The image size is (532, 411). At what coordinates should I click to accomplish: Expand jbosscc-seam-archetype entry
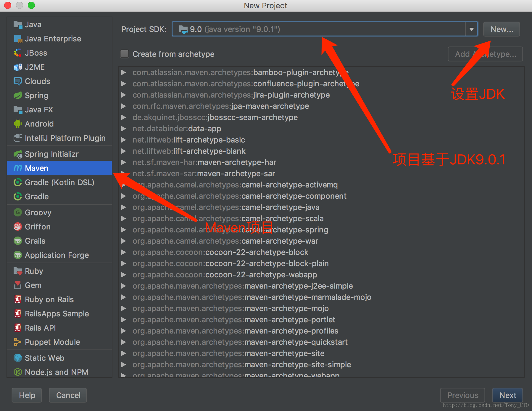coord(124,117)
